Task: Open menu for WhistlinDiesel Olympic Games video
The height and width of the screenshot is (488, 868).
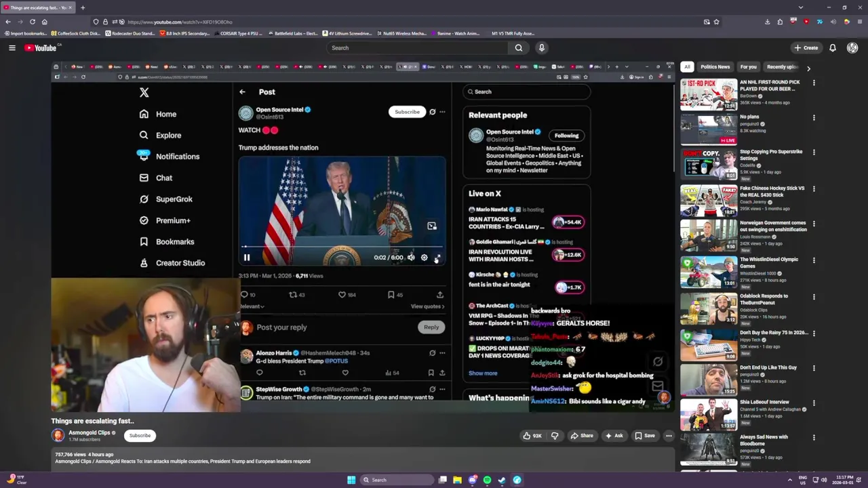Action: (x=814, y=260)
